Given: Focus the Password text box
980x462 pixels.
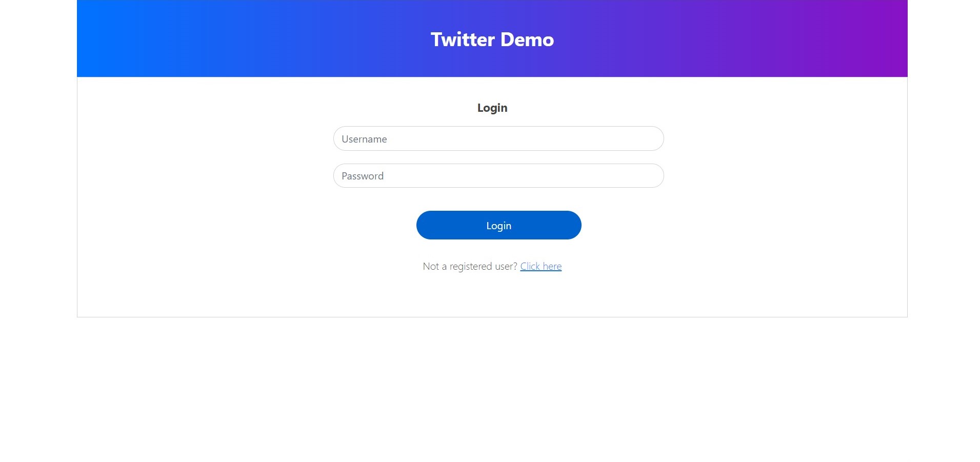Looking at the screenshot, I should click(498, 175).
